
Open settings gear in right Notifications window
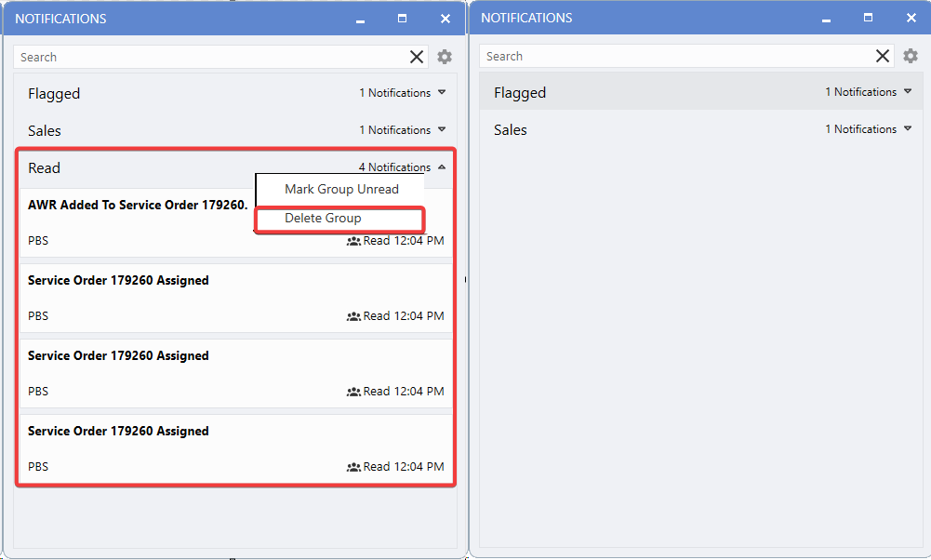coord(911,56)
